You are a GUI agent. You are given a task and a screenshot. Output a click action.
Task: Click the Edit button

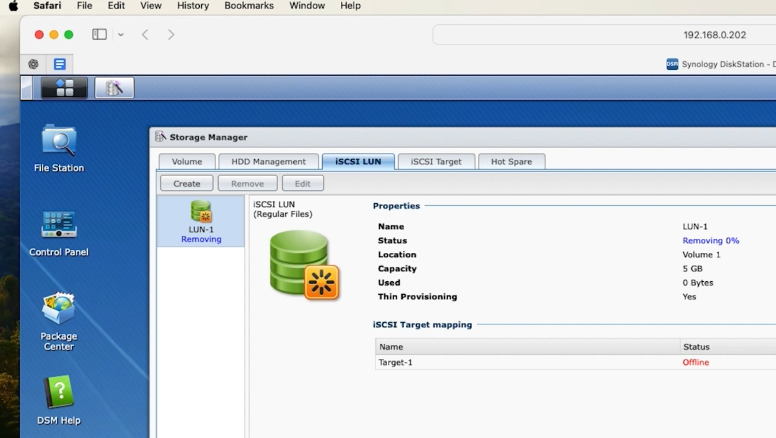click(x=303, y=183)
